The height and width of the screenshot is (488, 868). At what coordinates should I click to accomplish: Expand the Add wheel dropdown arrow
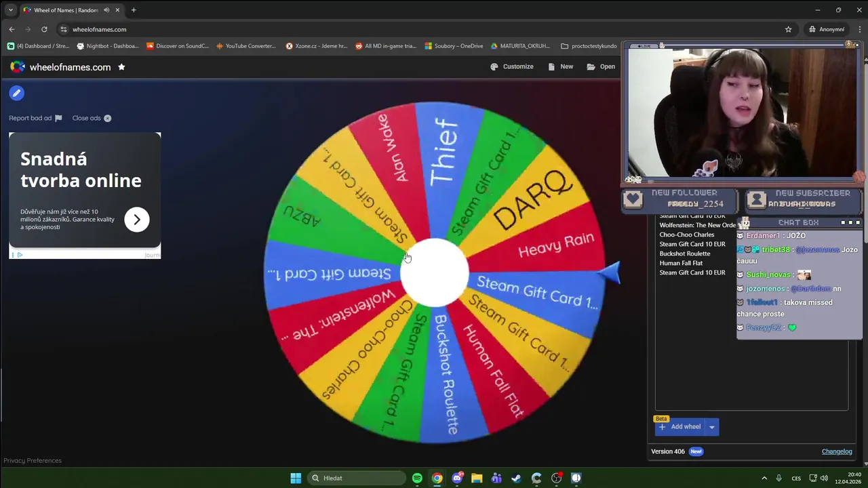click(x=712, y=427)
